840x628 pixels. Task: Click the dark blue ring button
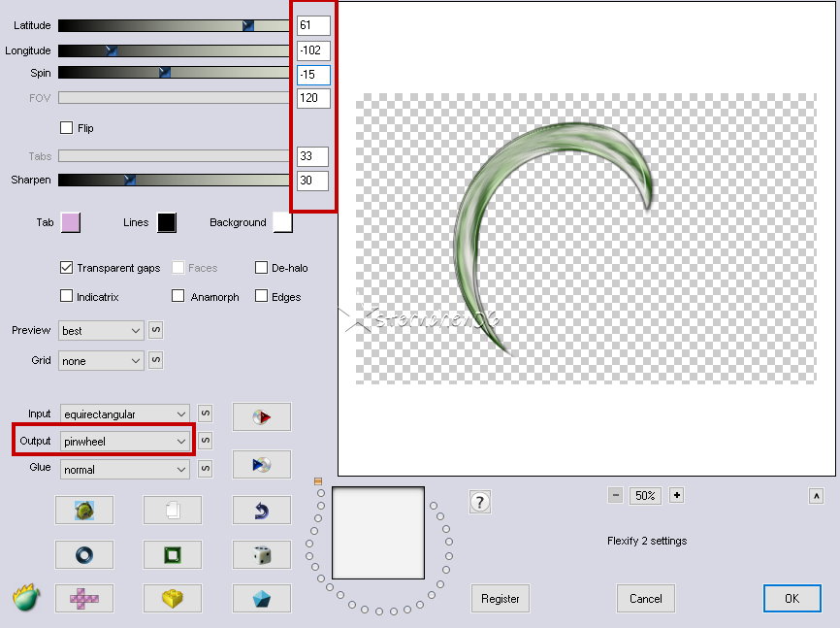[x=83, y=555]
